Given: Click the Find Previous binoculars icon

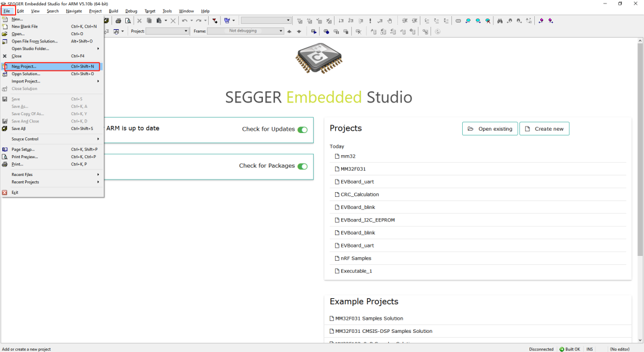Looking at the screenshot, I should pyautogui.click(x=510, y=20).
